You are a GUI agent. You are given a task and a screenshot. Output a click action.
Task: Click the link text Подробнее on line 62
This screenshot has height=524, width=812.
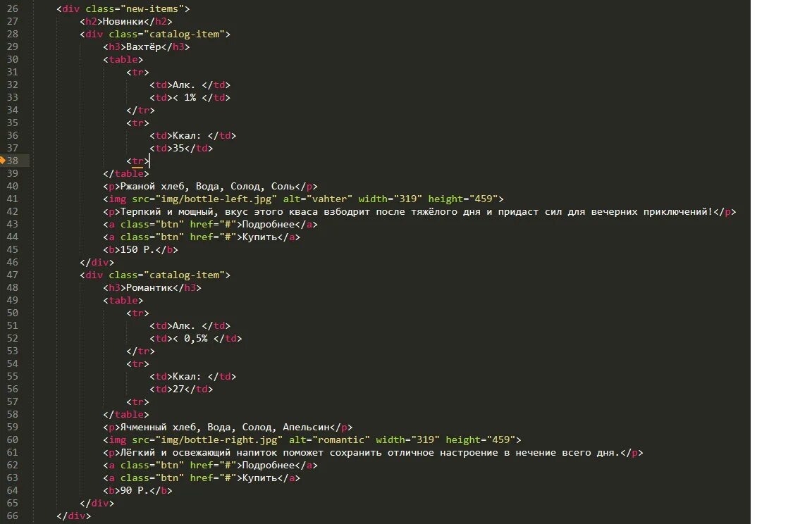269,465
